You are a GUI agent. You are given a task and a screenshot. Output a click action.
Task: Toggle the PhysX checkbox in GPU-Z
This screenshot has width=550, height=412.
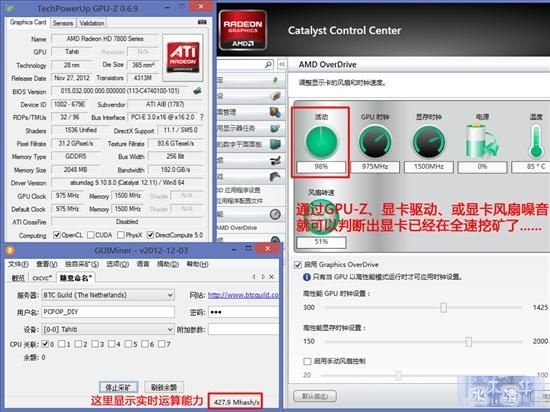(121, 235)
